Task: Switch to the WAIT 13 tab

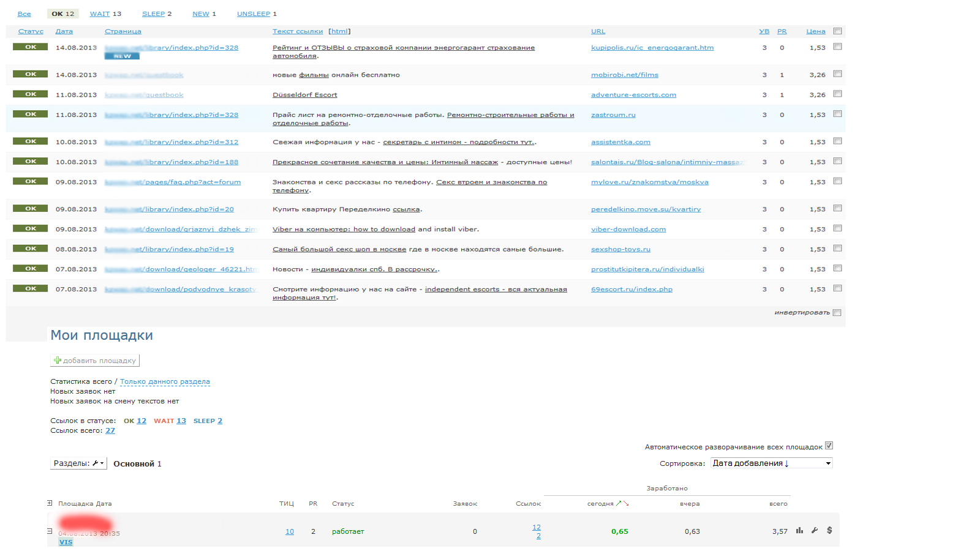Action: tap(105, 13)
